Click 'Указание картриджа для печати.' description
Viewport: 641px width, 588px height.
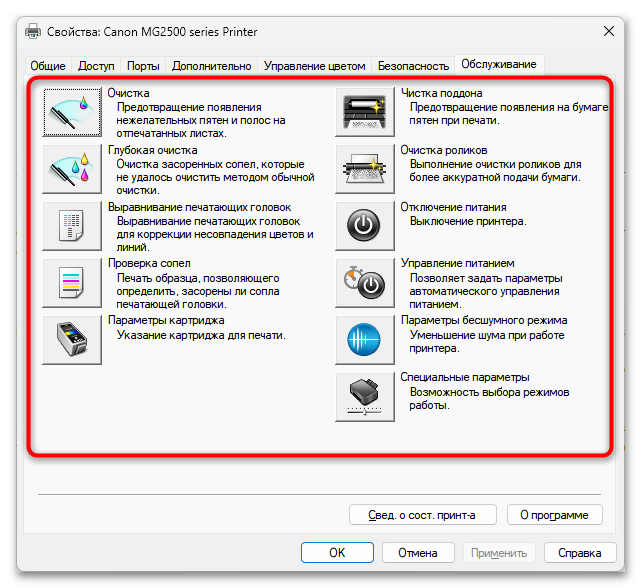[x=201, y=335]
